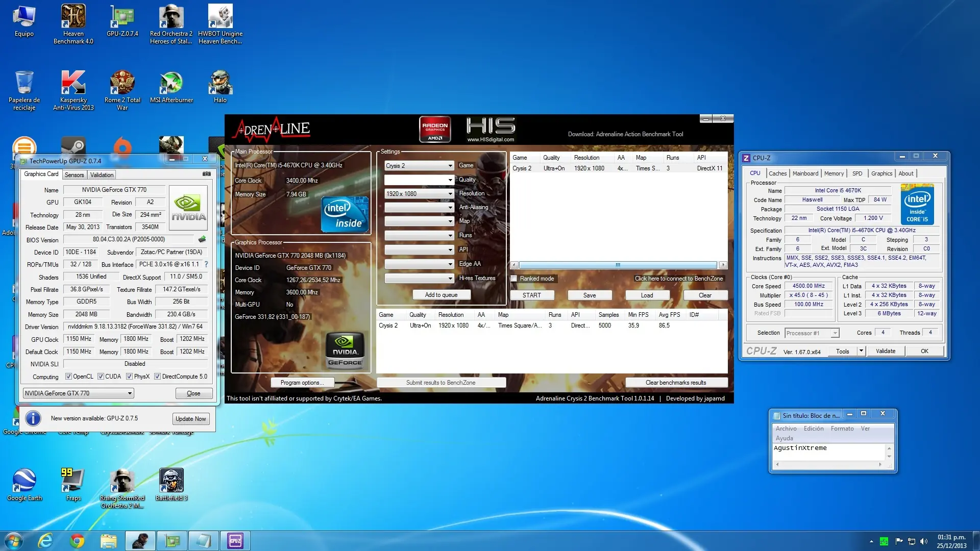Click Update Now in GPU-Z notice

coord(190,419)
